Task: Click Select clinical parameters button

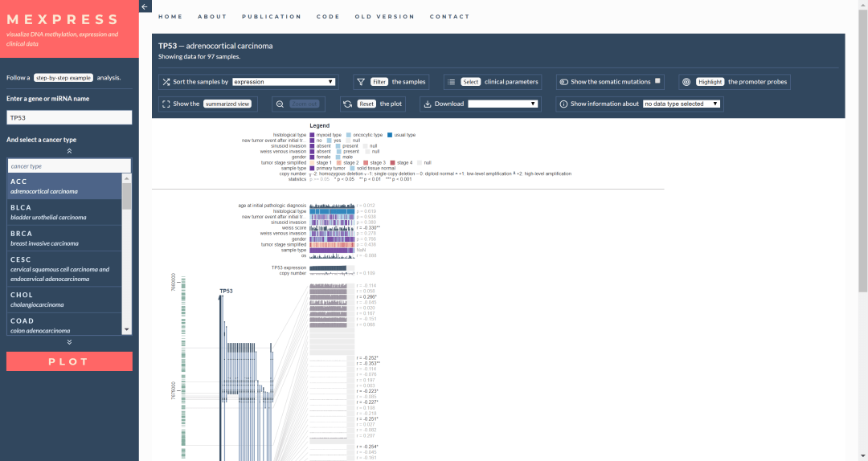Action: (x=470, y=82)
